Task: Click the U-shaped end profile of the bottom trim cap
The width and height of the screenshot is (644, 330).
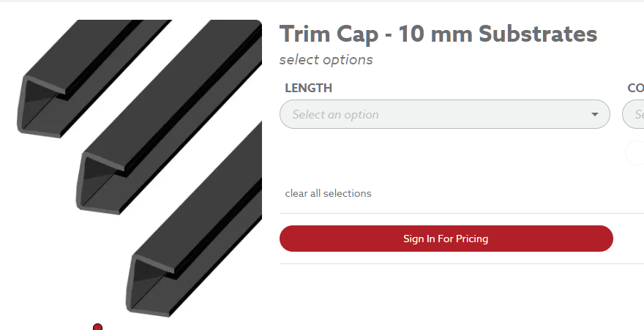Action: tap(150, 286)
